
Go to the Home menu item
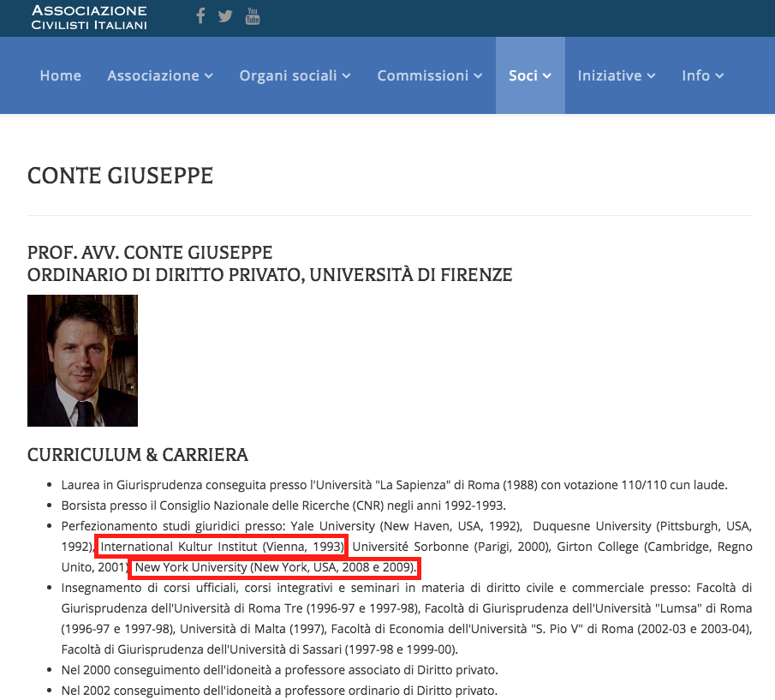(61, 75)
